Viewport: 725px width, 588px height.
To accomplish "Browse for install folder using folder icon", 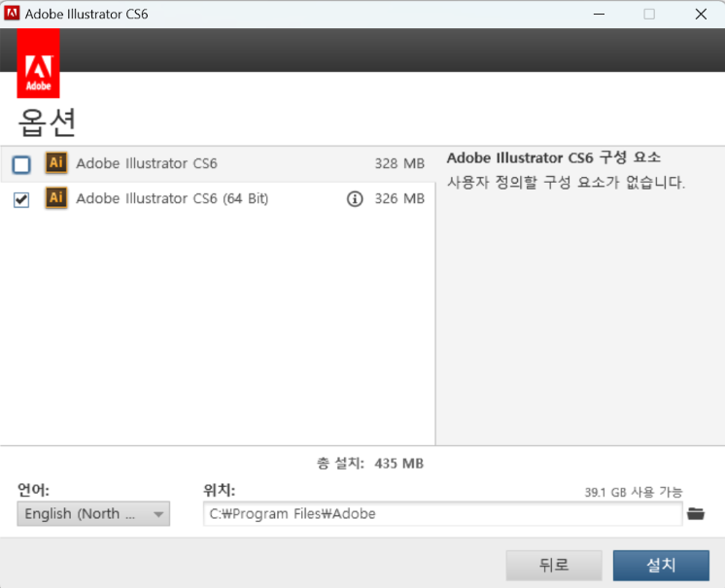I will [x=696, y=513].
